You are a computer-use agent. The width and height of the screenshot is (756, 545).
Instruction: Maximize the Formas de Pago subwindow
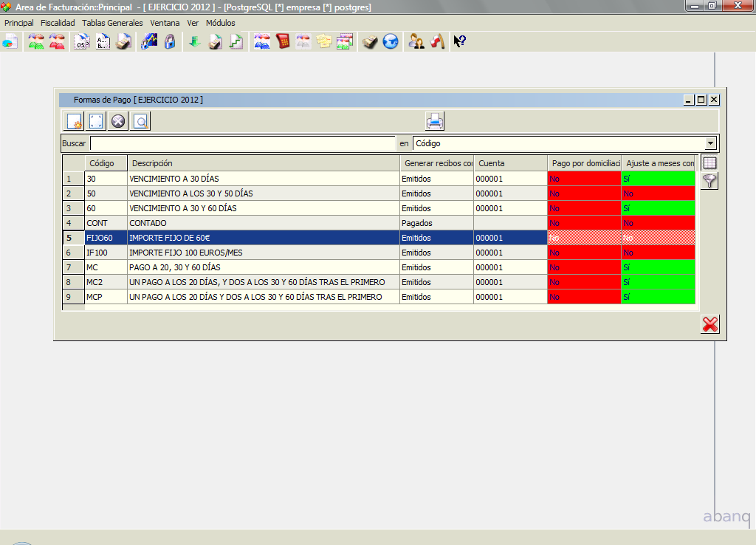click(x=701, y=100)
